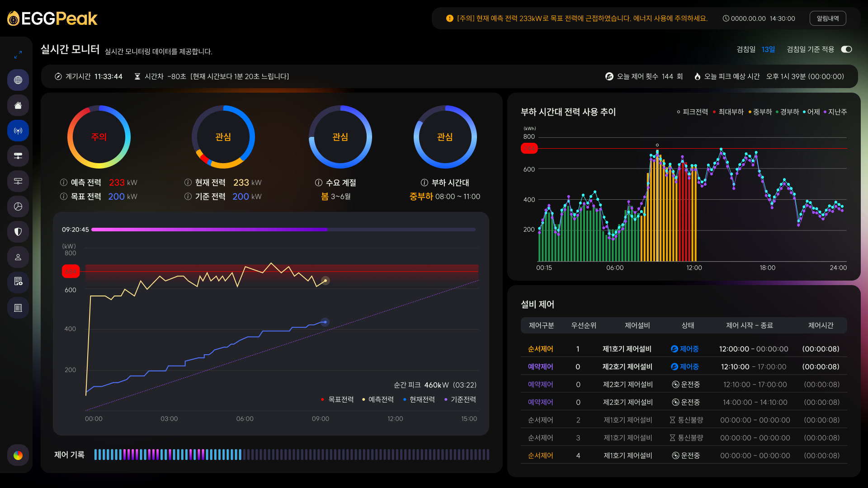Click the info icon beside 부하 시간대

point(425,183)
